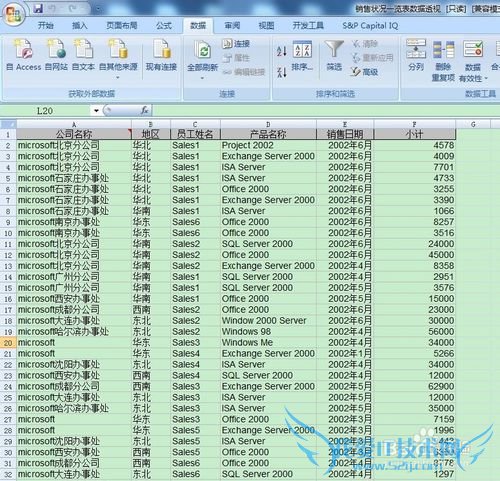Click the 删除重复项 remove duplicates icon

click(x=443, y=60)
